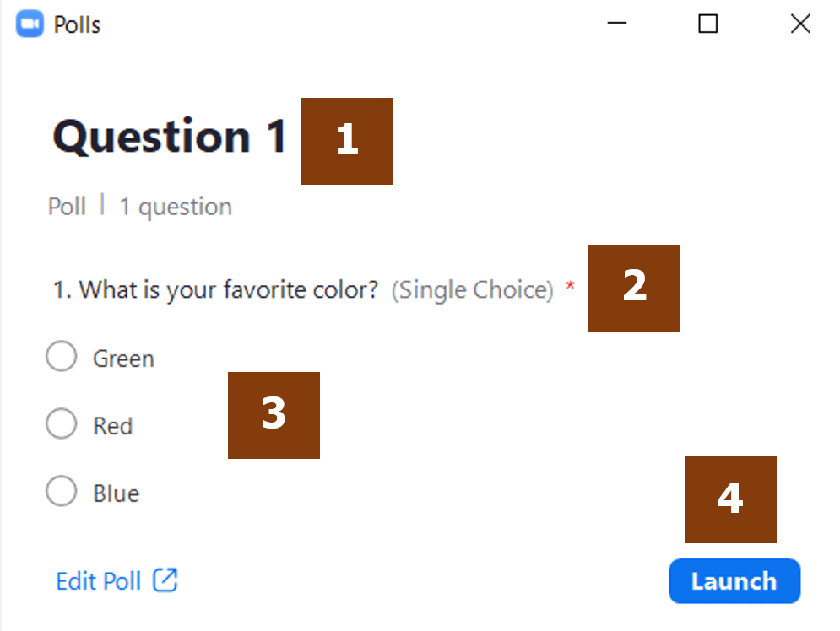Screen dimensions: 840x631
Task: Launch the poll with the Launch button
Action: [734, 581]
